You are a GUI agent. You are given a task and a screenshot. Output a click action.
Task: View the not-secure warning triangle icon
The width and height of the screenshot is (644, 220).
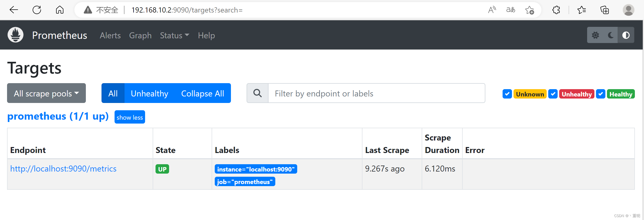click(x=88, y=10)
